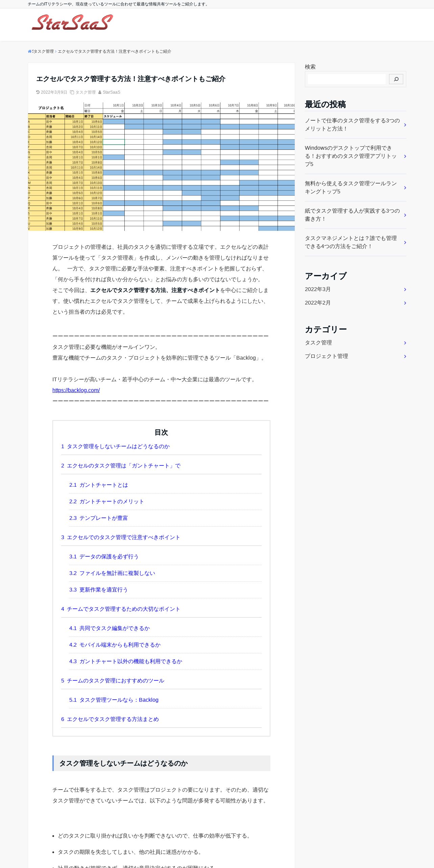The image size is (434, 868).
Task: Jump to 3.3 更新作業を適宜行う
Action: click(98, 590)
